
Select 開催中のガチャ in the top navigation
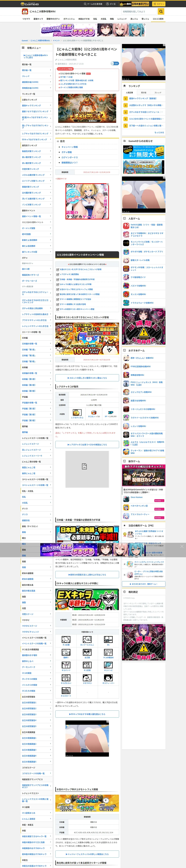[53, 19]
